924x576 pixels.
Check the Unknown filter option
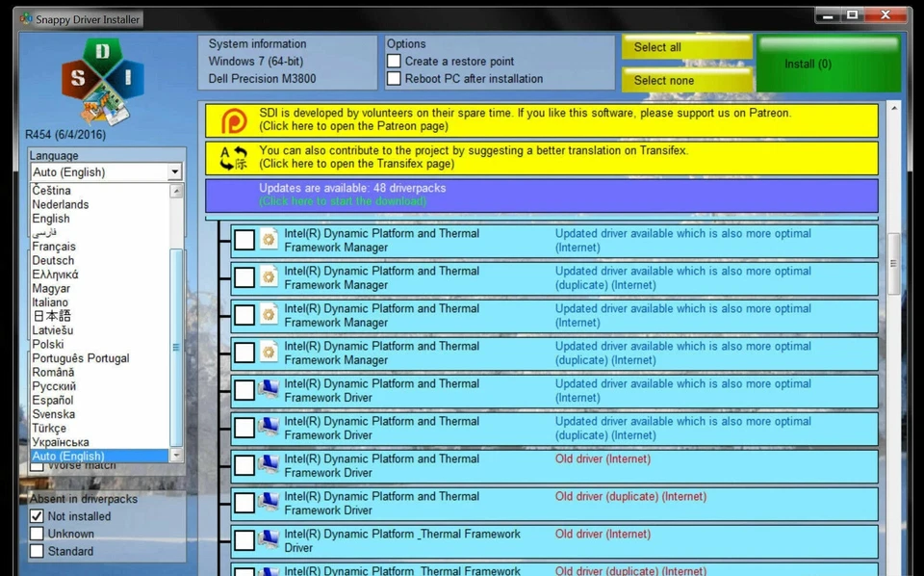pos(37,534)
